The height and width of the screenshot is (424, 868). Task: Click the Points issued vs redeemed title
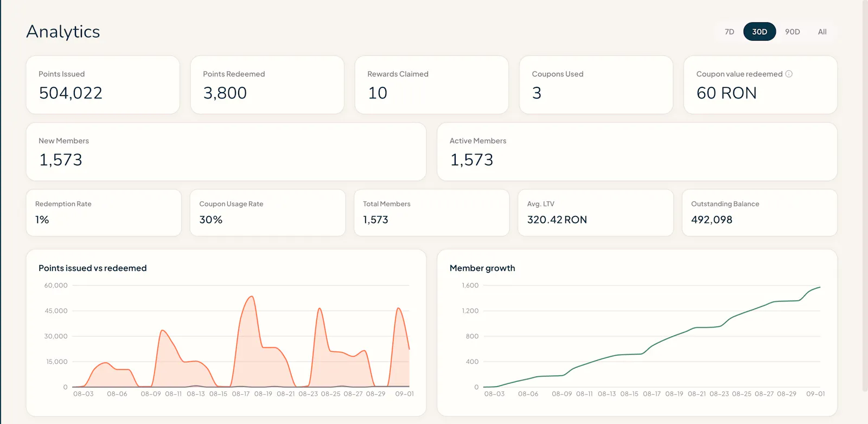(x=93, y=268)
